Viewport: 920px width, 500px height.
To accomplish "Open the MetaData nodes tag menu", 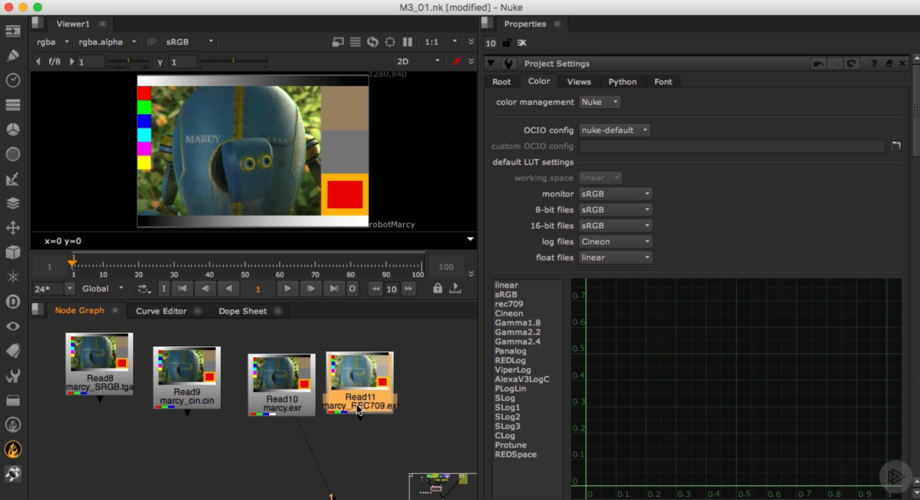I will point(13,351).
